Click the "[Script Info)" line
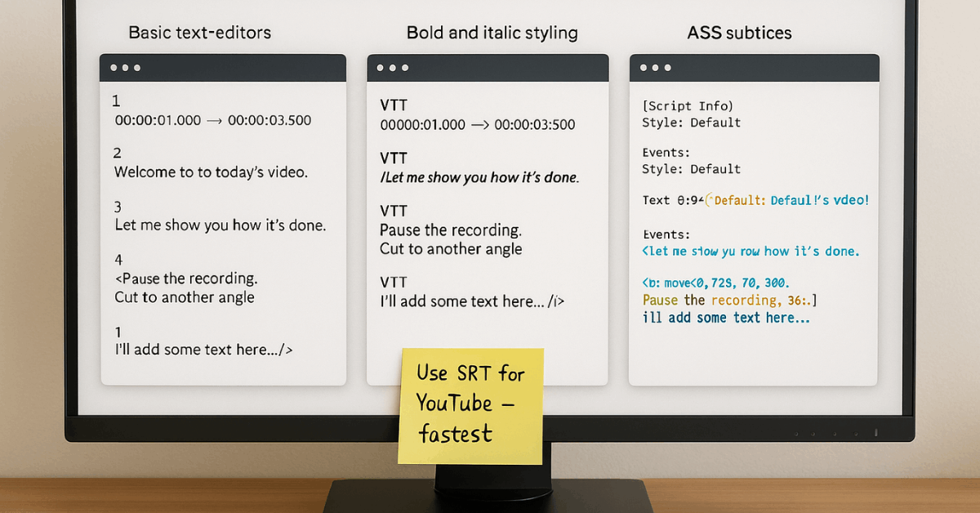The image size is (980, 513). (688, 106)
